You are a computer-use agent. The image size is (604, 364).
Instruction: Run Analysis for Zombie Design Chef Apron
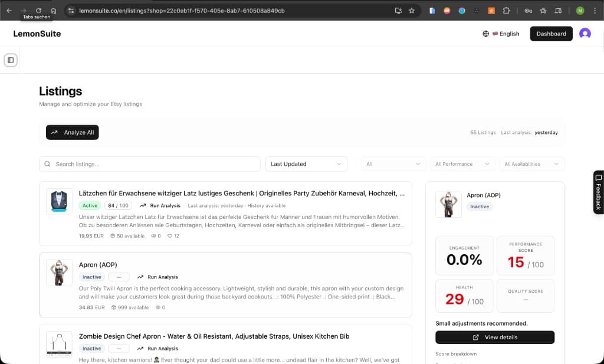tap(157, 349)
